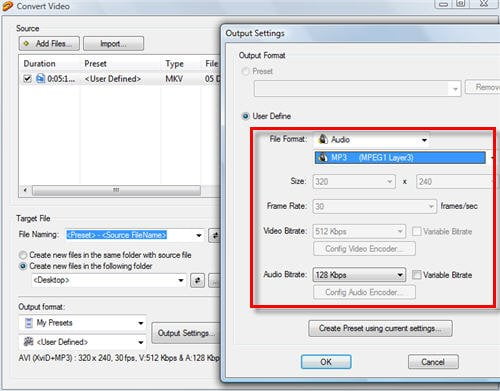Click the Output Settings button
Viewport: 500px width, 391px height.
pos(186,333)
